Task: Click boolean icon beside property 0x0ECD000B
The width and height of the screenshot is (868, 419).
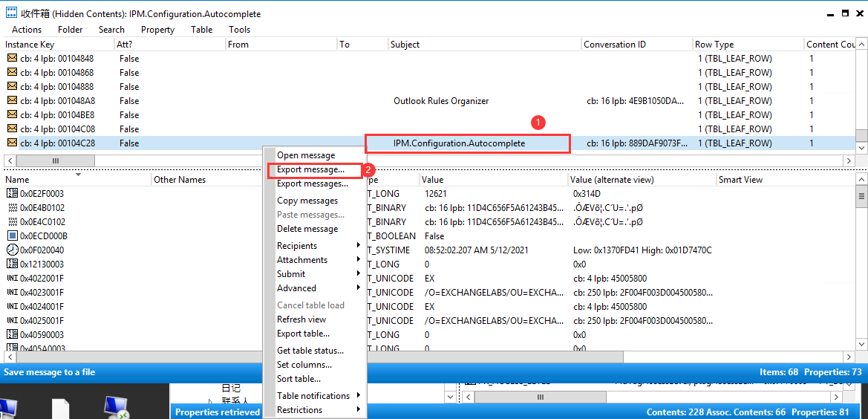Action: 12,236
